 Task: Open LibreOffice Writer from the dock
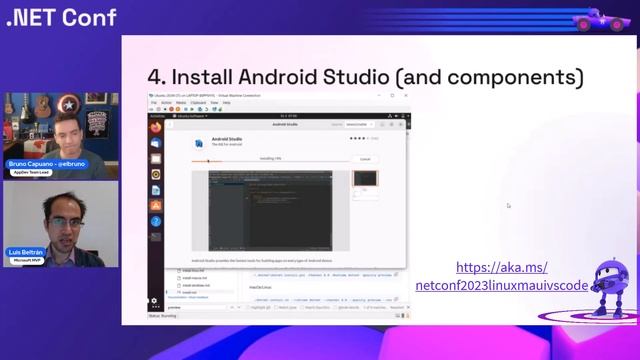click(156, 190)
